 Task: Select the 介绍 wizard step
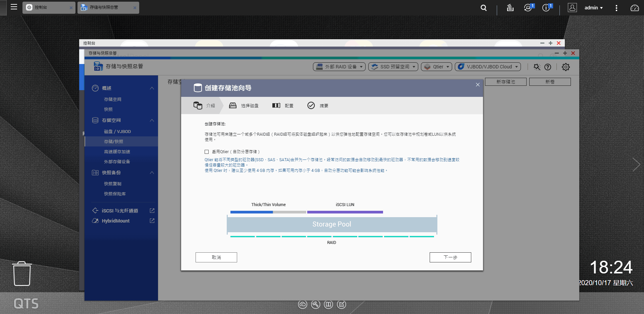tap(204, 106)
